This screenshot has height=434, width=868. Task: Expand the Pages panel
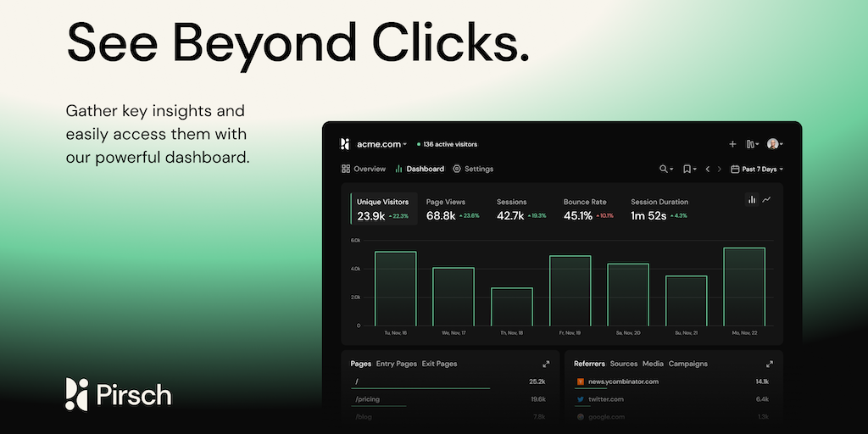[547, 364]
